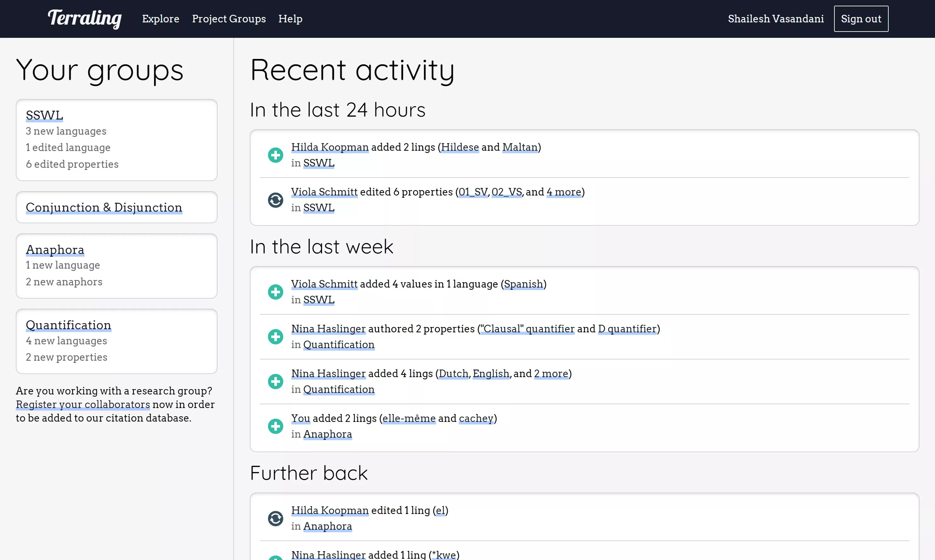Click the plus icon beside Nina Haslinger's authored properties

click(275, 337)
